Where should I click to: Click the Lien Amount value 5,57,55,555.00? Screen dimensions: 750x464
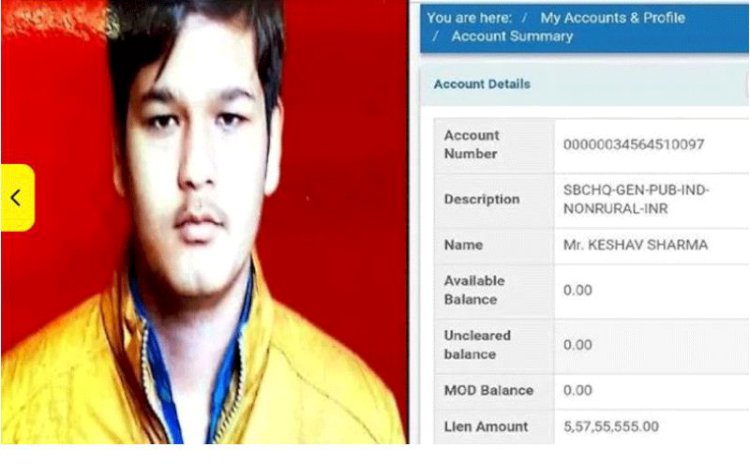pyautogui.click(x=611, y=426)
